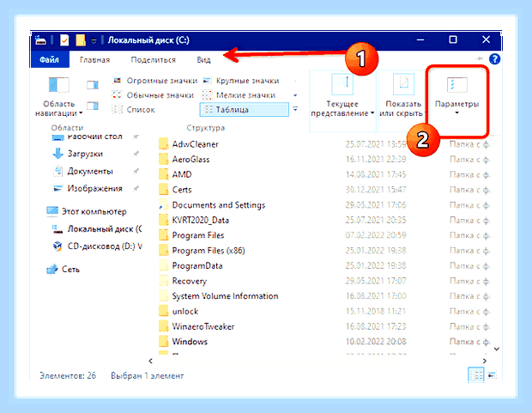This screenshot has height=413, width=532.
Task: Expand the layout gallery more arrow
Action: pyautogui.click(x=295, y=109)
